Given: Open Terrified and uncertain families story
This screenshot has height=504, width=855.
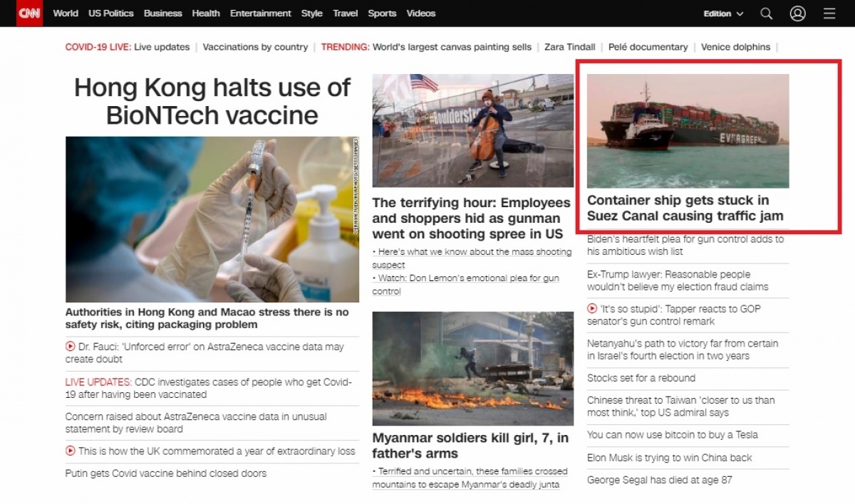Looking at the screenshot, I should (x=470, y=478).
